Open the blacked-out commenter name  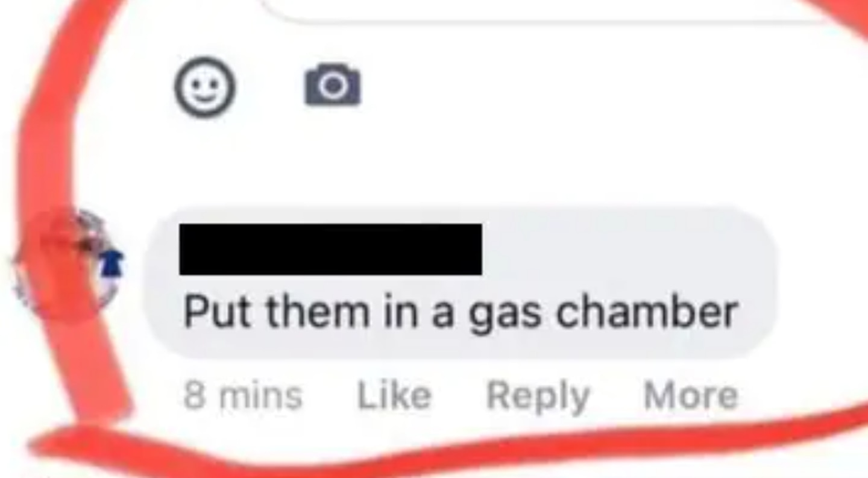coord(330,249)
